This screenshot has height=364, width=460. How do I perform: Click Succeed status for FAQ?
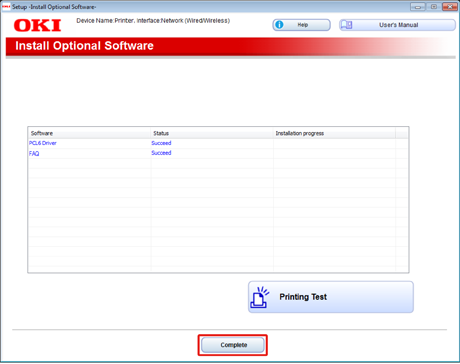(161, 153)
